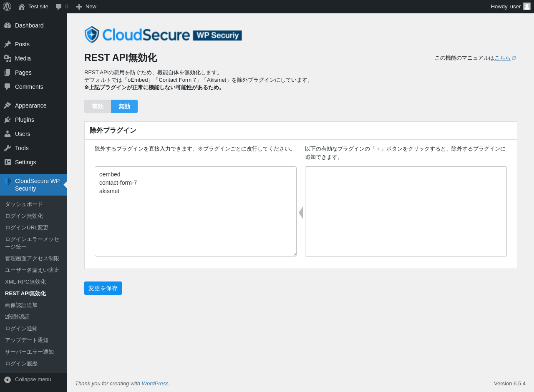Click the CloudSecure shield icon in sidebar
Image resolution: width=534 pixels, height=392 pixels.
point(8,181)
